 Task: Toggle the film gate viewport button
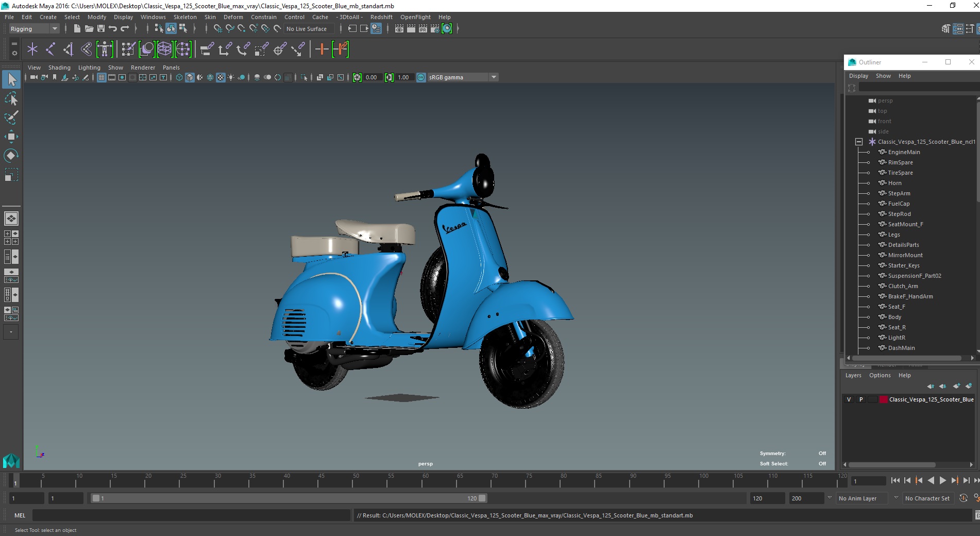pyautogui.click(x=112, y=77)
